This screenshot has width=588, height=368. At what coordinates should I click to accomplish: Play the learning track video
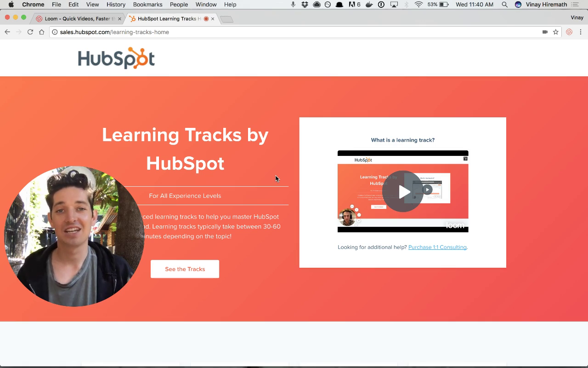[403, 191]
